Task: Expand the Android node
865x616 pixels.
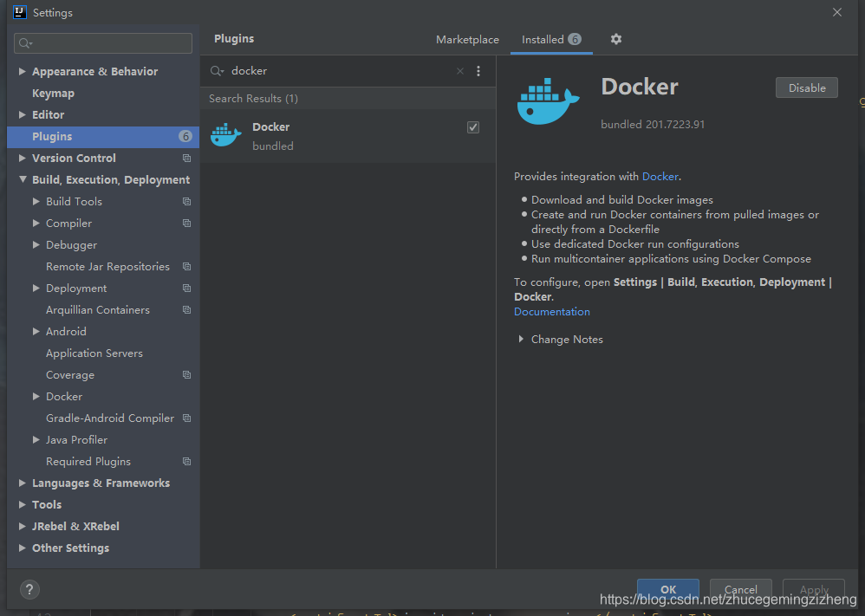Action: click(36, 332)
